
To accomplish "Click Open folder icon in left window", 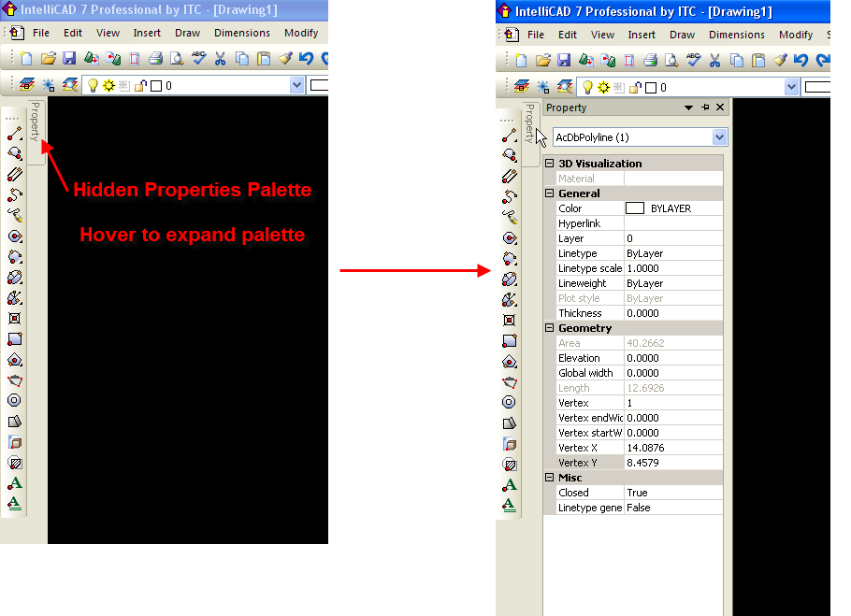I will coord(49,58).
